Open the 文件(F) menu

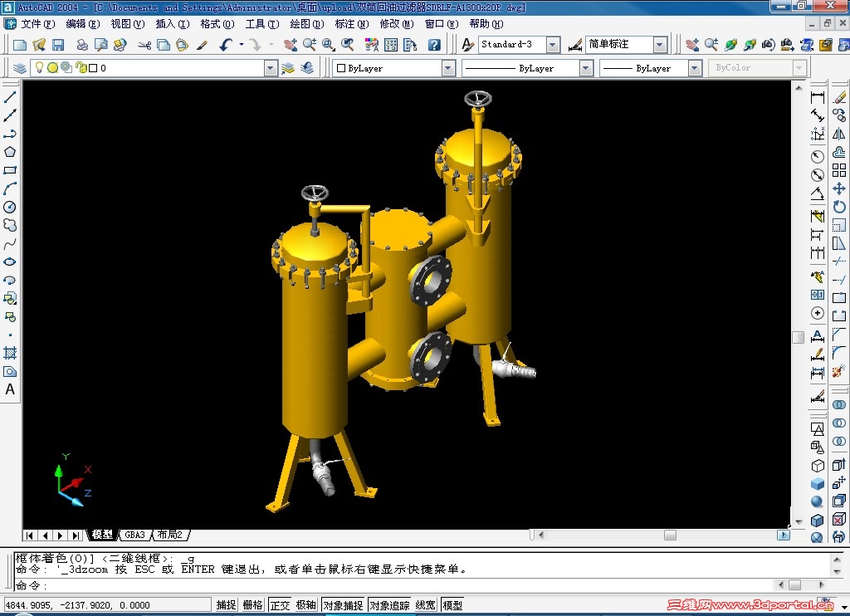pyautogui.click(x=38, y=24)
